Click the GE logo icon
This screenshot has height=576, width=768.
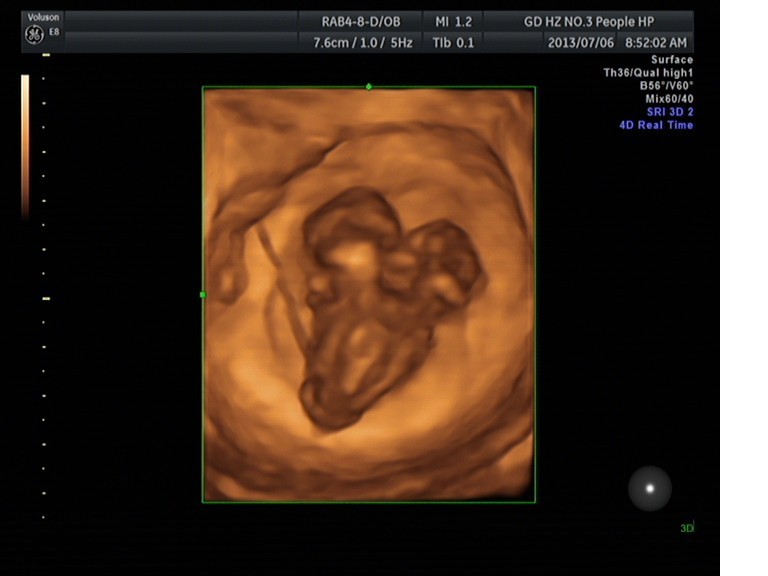point(33,35)
